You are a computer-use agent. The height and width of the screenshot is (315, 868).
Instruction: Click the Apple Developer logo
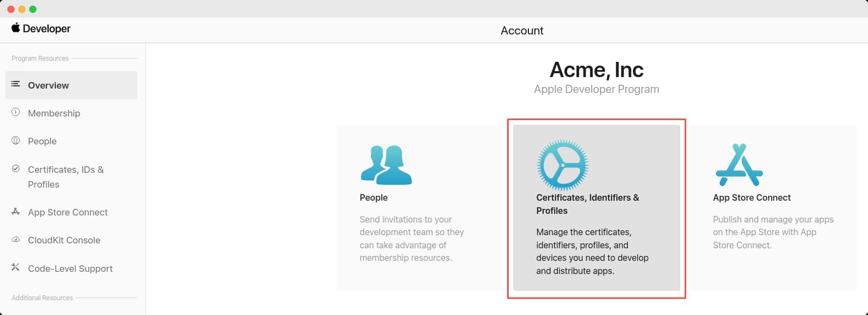coord(41,28)
